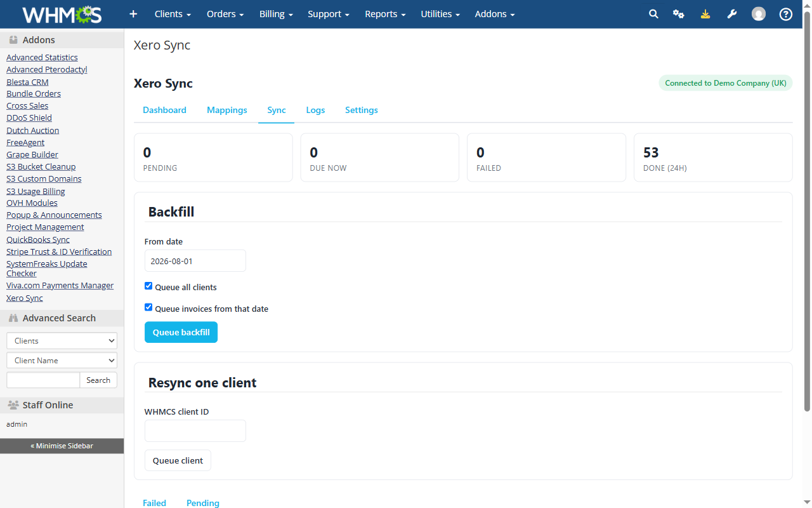The width and height of the screenshot is (812, 508).
Task: Open Xero Sync sidebar link
Action: point(25,298)
